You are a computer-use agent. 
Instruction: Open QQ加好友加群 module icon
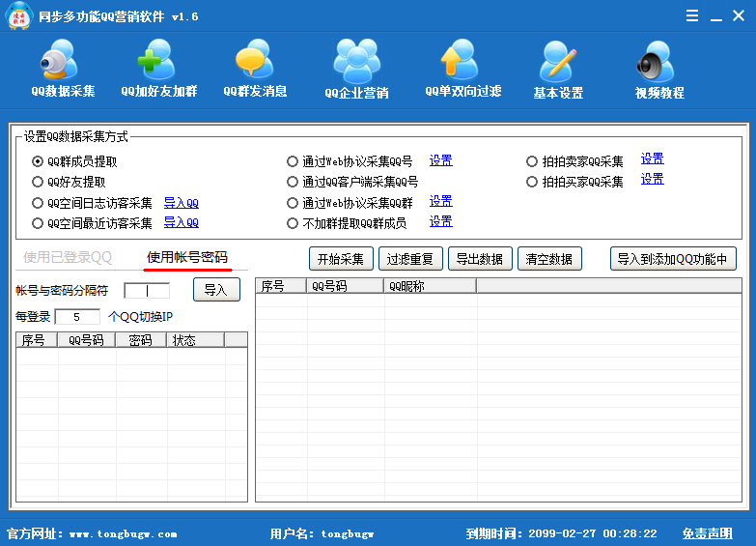pos(158,64)
